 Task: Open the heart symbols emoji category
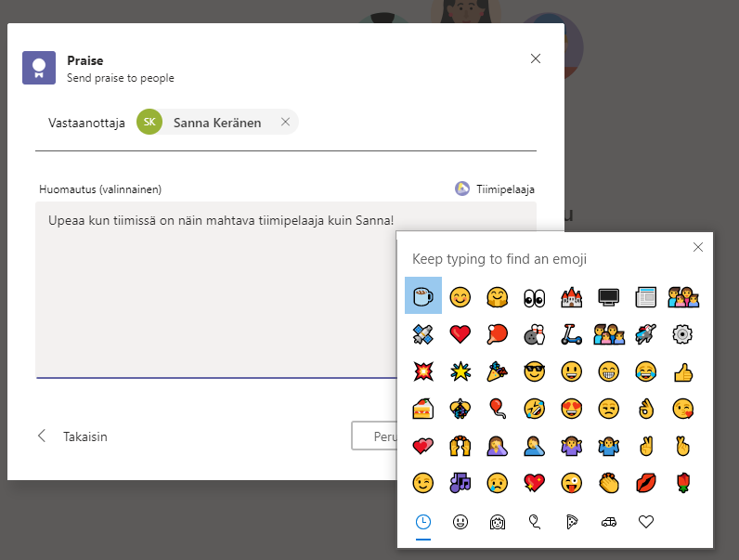tap(646, 522)
